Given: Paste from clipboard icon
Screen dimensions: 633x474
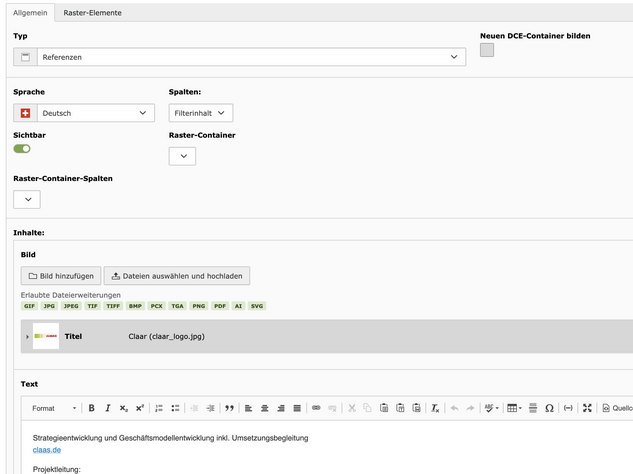Looking at the screenshot, I should 384,408.
